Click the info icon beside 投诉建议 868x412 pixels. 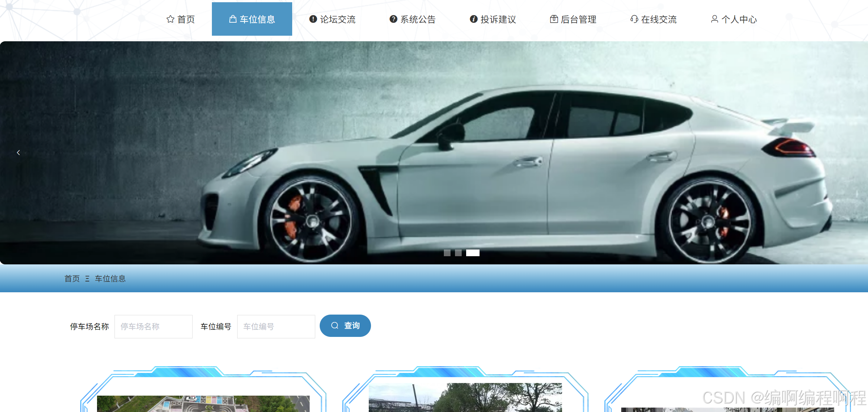pos(474,19)
